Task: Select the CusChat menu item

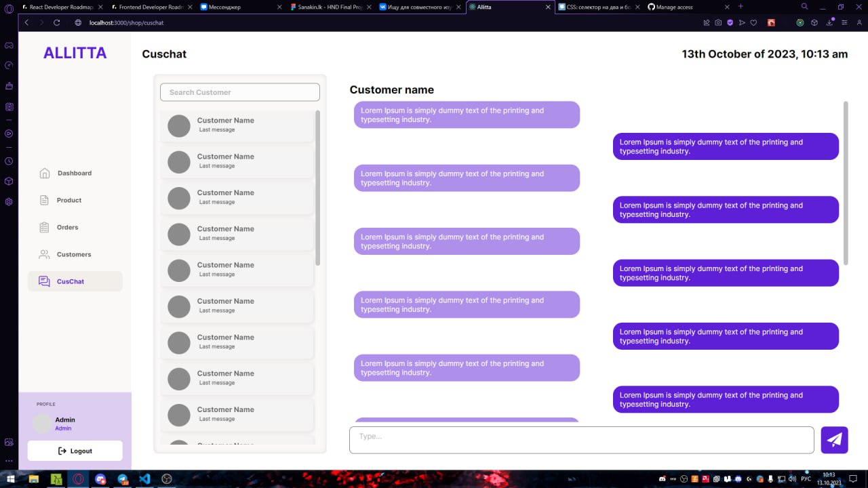Action: pos(75,281)
